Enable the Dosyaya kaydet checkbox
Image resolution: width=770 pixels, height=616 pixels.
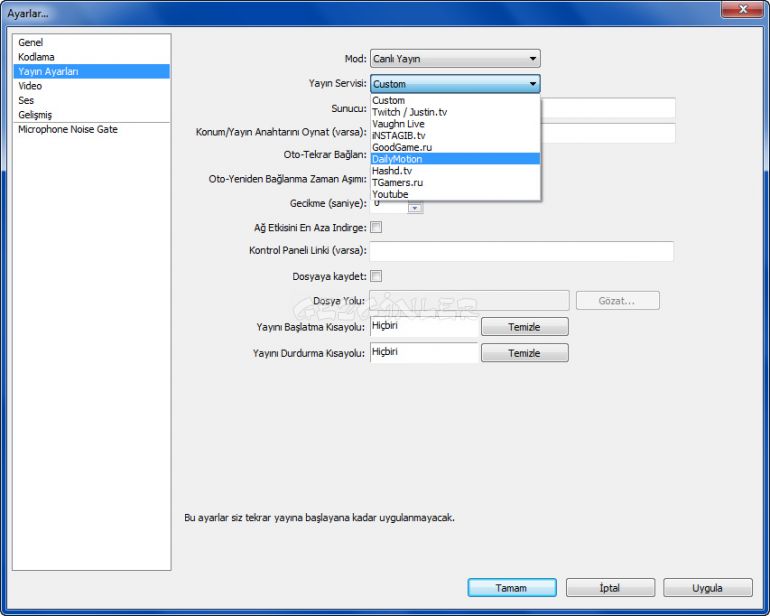coord(376,276)
